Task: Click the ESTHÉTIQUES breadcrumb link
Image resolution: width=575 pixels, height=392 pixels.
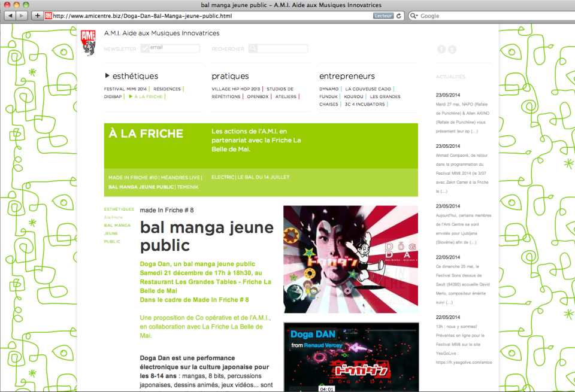Action: pos(119,209)
